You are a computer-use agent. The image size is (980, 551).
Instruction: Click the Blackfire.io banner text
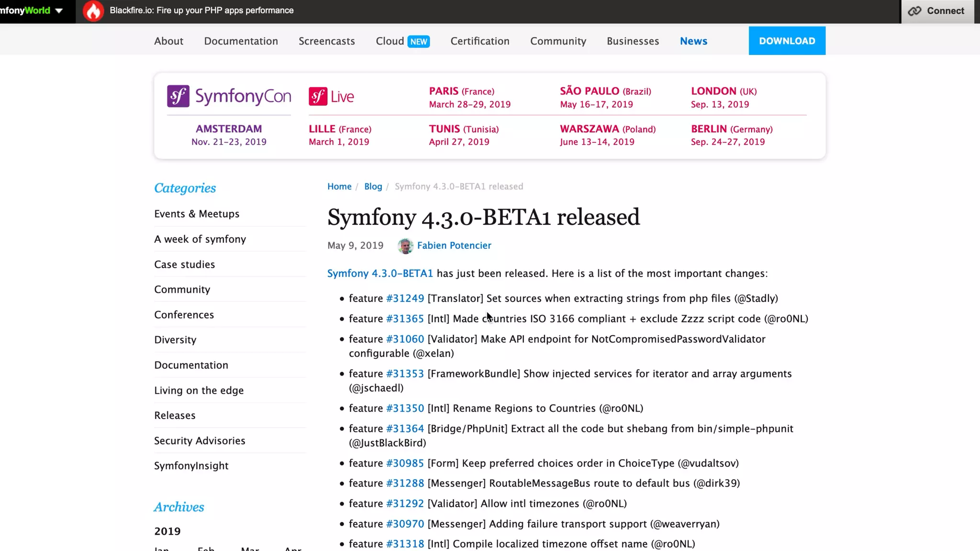click(x=201, y=11)
